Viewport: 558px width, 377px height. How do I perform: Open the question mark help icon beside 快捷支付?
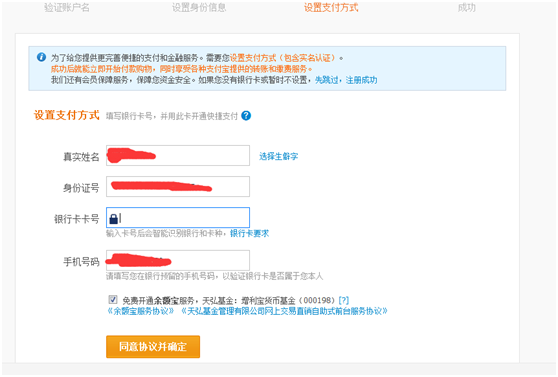(x=246, y=116)
